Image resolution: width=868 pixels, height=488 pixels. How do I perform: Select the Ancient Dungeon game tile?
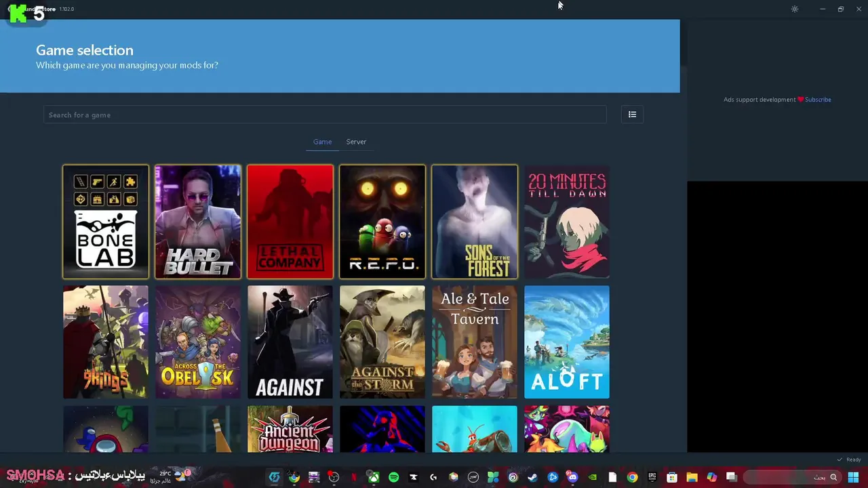click(290, 429)
